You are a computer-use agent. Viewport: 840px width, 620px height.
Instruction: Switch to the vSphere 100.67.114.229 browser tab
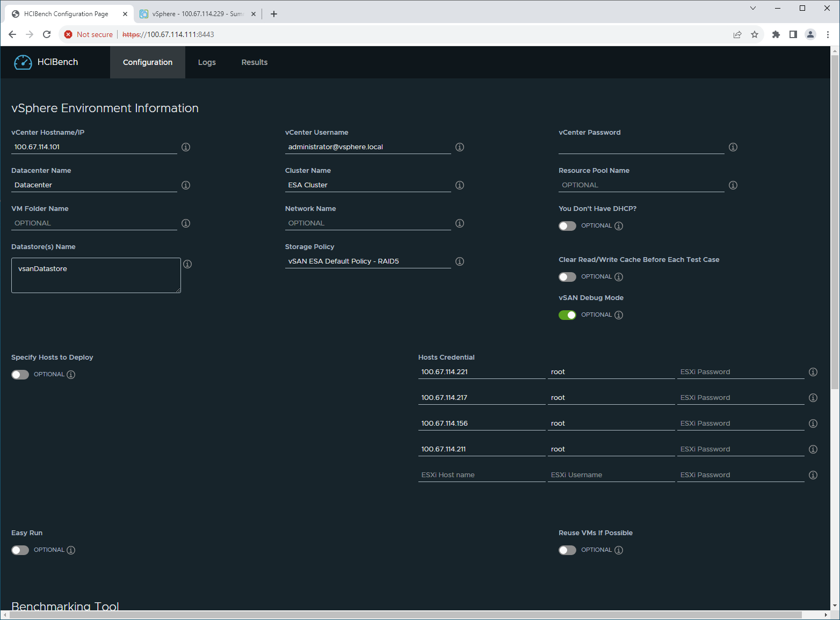click(x=197, y=14)
